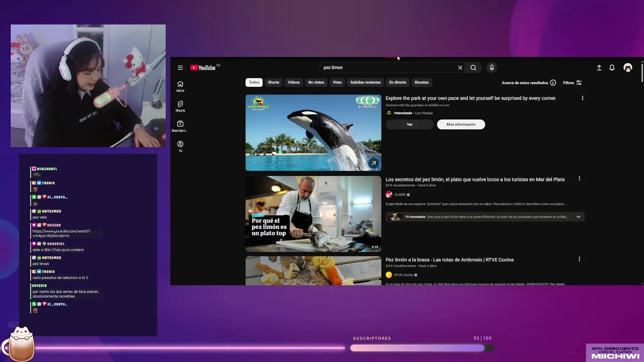Open the RTVE Cocina channel link
Screen dimensions: 644x362
[404, 275]
